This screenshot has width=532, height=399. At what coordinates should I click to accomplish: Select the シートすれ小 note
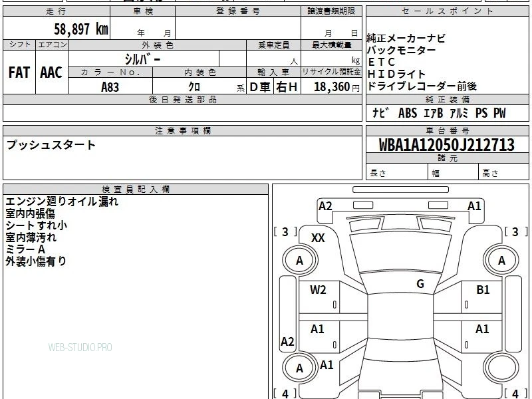point(37,225)
